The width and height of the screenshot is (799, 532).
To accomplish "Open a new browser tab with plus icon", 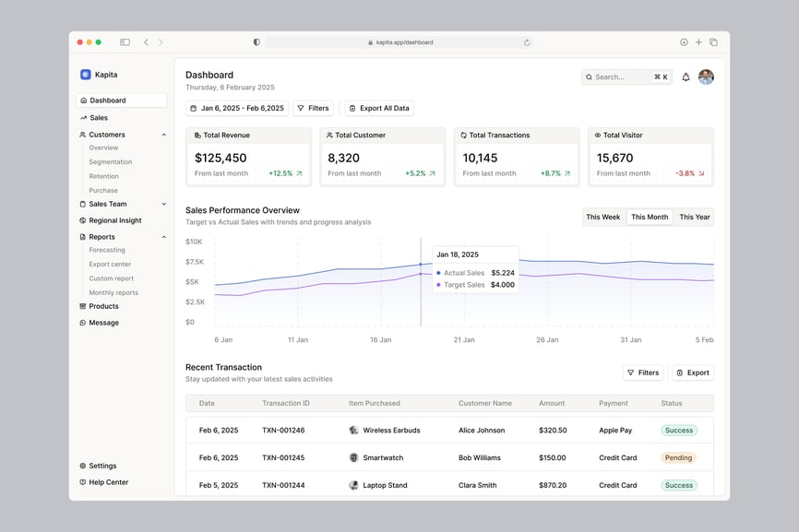I will [698, 42].
